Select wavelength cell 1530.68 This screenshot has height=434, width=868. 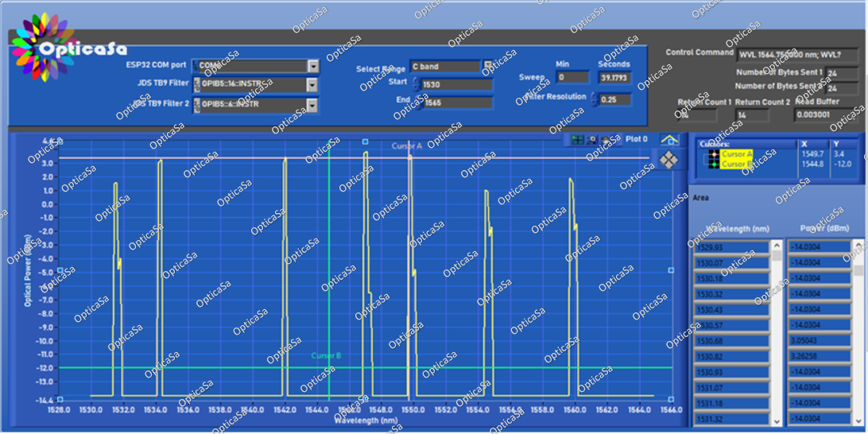[x=731, y=340]
